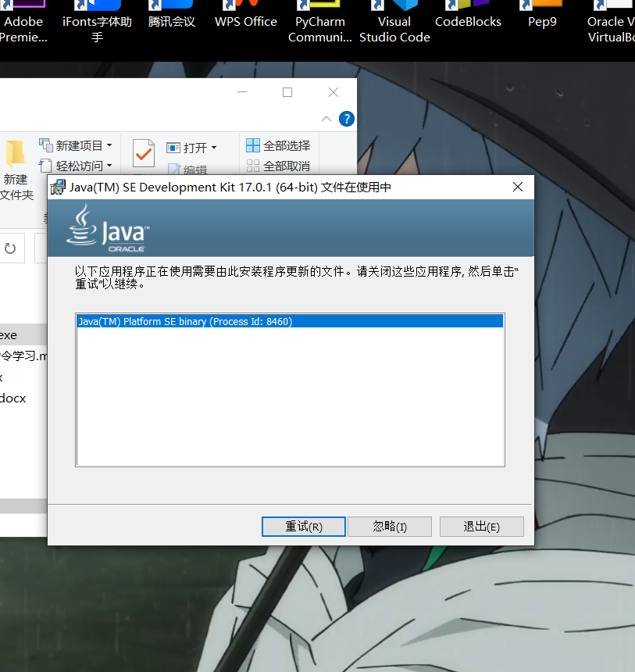635x672 pixels.
Task: Select Java(TM) Platform SE binary process row
Action: click(x=290, y=321)
